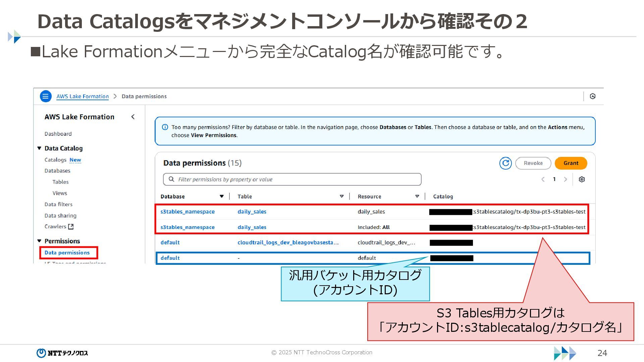Image resolution: width=644 pixels, height=362 pixels.
Task: Go to next page arrow
Action: pyautogui.click(x=566, y=179)
